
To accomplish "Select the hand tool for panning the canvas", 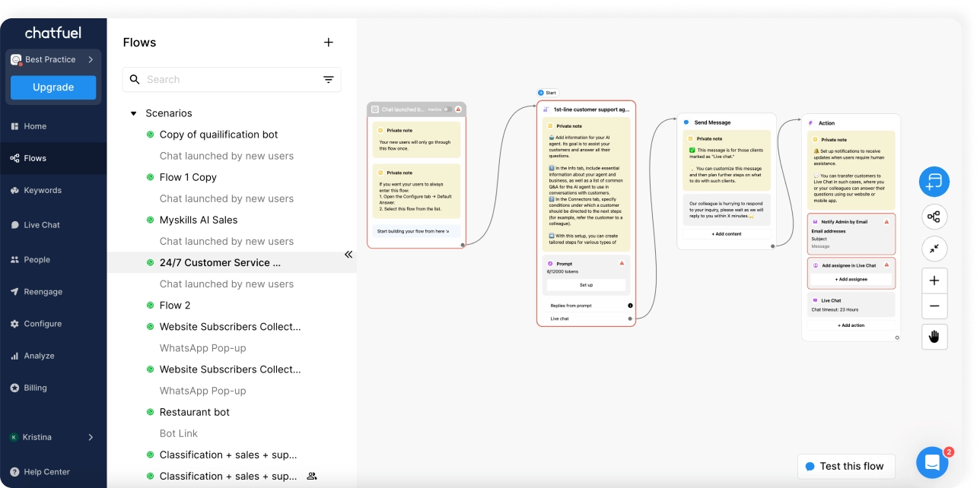I will click(x=934, y=337).
